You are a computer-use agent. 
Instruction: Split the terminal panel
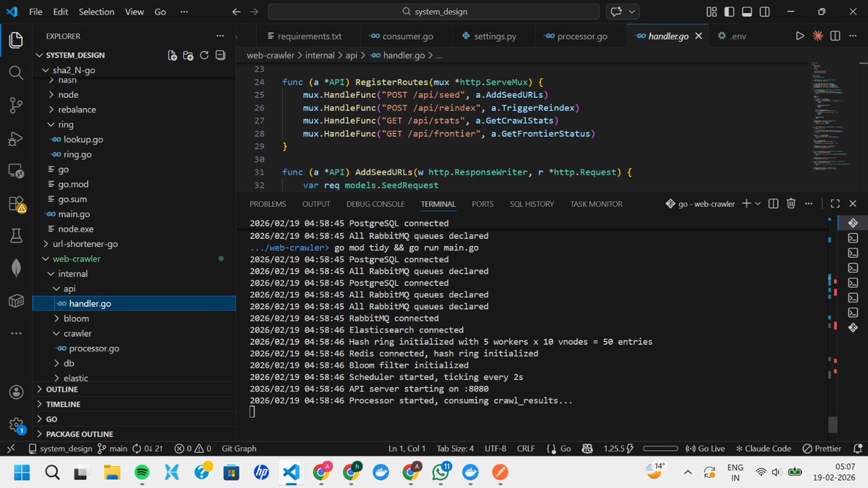(x=773, y=204)
